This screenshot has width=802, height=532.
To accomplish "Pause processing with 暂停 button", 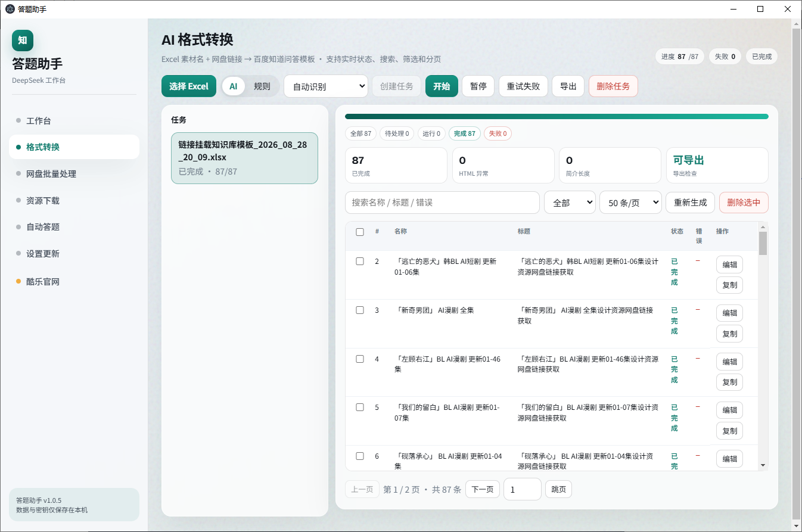I will click(478, 86).
